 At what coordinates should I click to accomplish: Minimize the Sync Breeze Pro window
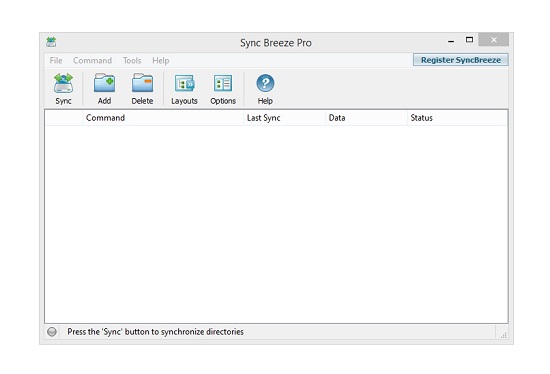(451, 41)
